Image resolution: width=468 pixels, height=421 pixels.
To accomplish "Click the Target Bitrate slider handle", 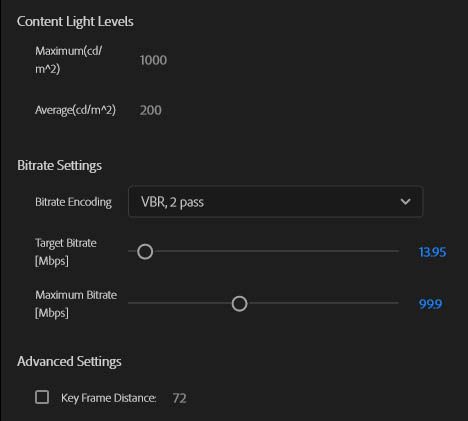I will (x=145, y=252).
